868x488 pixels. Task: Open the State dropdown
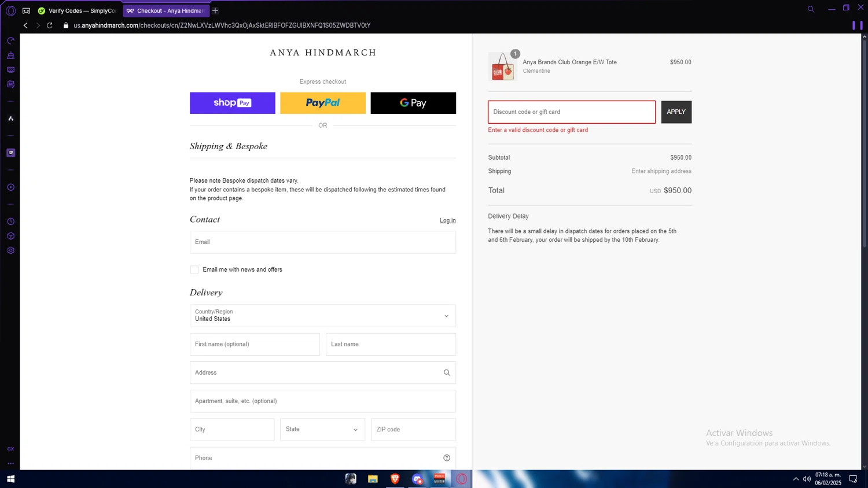coord(322,430)
